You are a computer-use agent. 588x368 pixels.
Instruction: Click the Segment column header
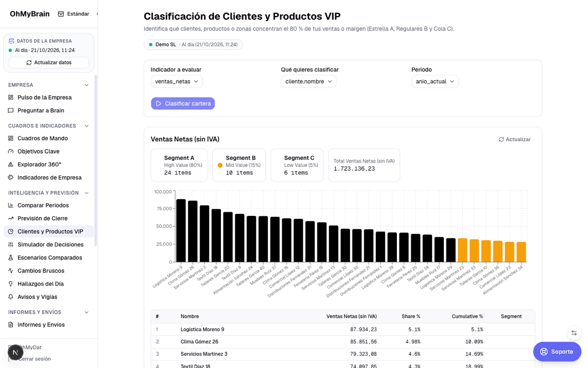pos(511,316)
